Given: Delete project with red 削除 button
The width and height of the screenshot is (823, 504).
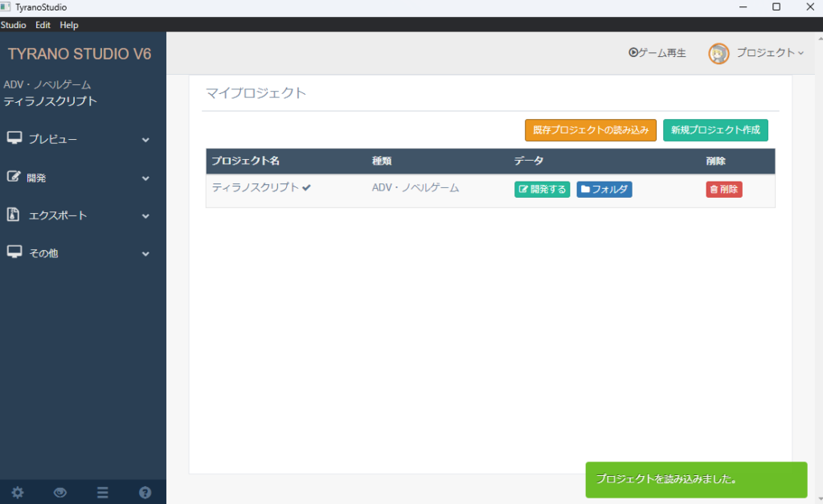Looking at the screenshot, I should click(x=723, y=190).
